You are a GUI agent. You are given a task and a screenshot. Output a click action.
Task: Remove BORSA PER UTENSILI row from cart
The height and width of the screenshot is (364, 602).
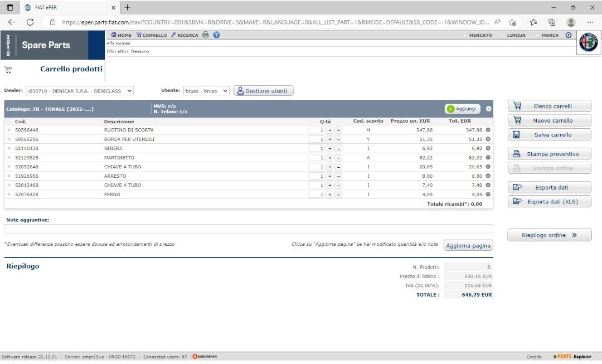488,139
